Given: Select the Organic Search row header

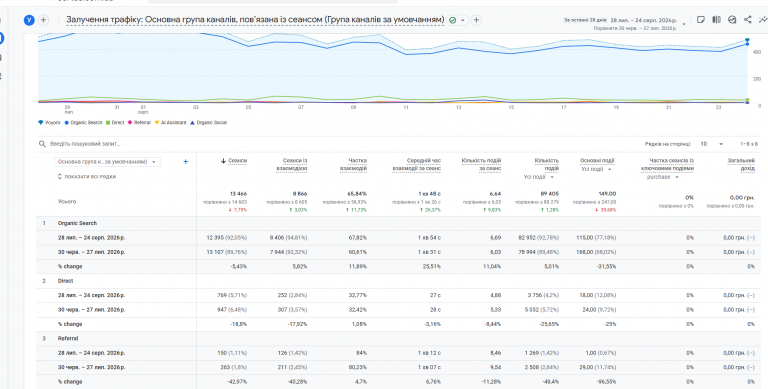Looking at the screenshot, I should point(77,223).
